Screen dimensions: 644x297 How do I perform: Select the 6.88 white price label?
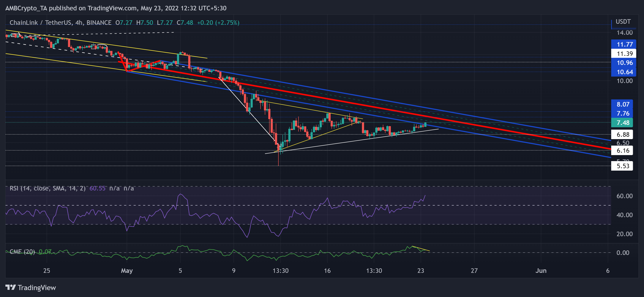point(622,134)
